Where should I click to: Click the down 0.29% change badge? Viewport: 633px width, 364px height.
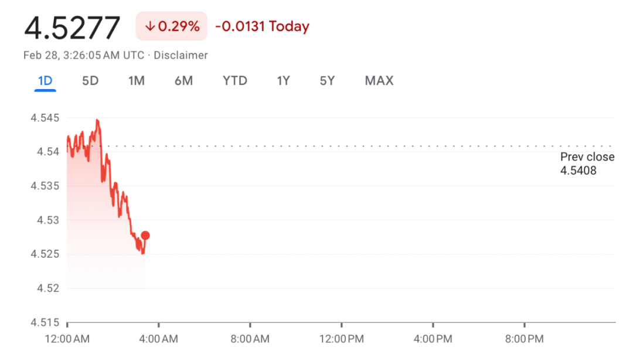pos(172,26)
